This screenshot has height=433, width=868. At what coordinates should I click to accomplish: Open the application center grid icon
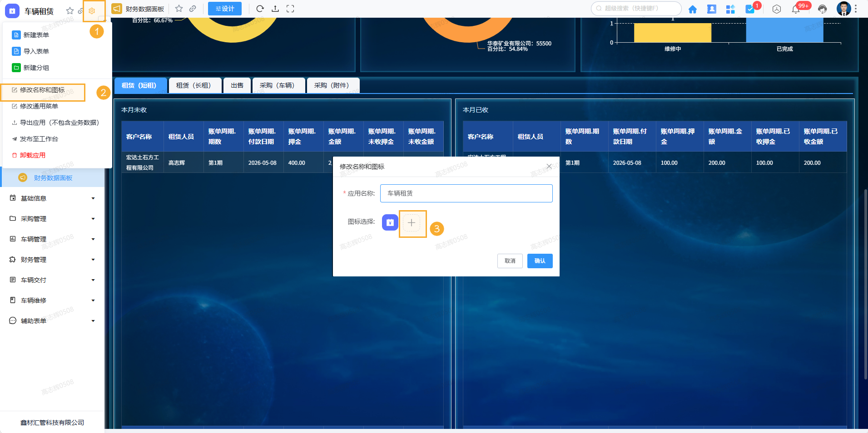coord(730,9)
